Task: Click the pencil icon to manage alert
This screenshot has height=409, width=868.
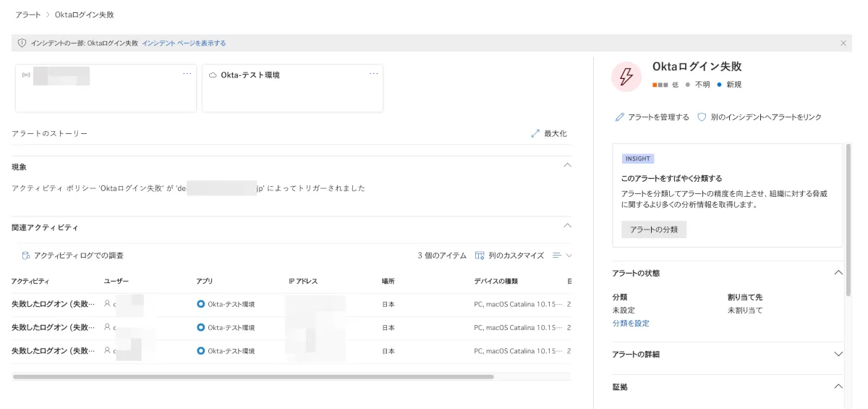Action: [619, 117]
